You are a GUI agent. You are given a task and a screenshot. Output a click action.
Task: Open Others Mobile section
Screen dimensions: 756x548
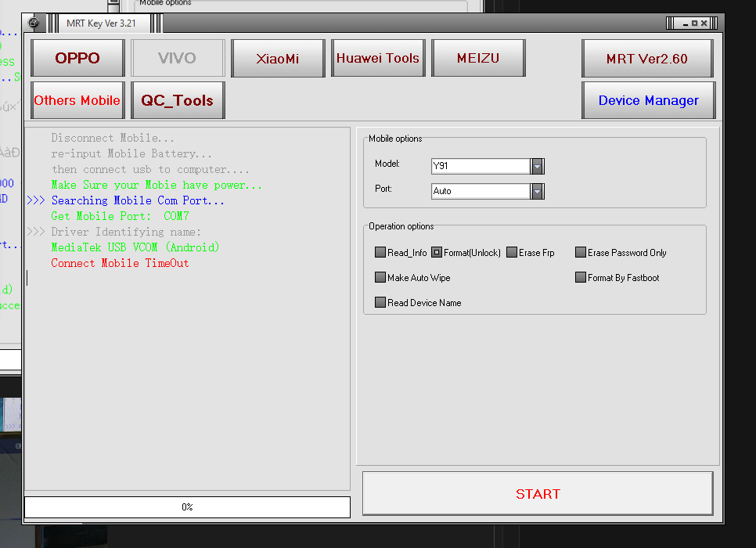coord(77,100)
